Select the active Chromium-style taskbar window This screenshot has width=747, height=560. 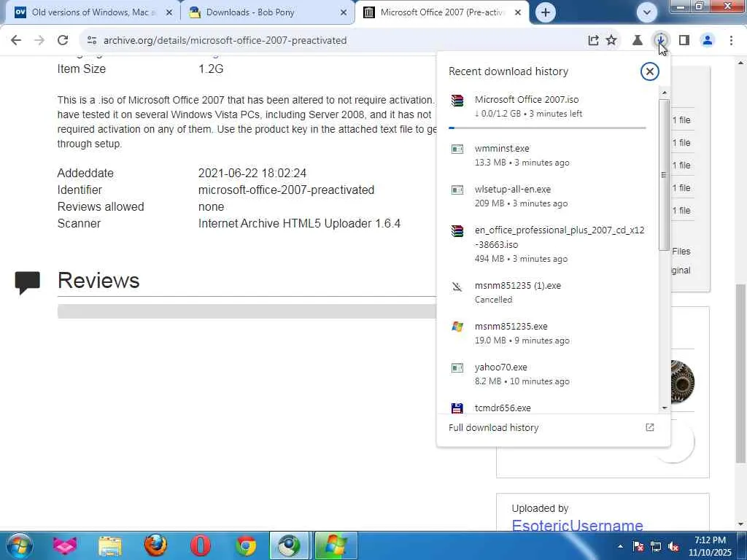tap(290, 545)
